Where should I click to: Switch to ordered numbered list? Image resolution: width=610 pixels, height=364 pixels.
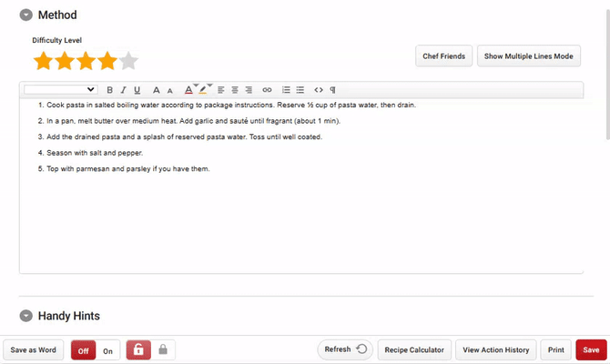[286, 90]
